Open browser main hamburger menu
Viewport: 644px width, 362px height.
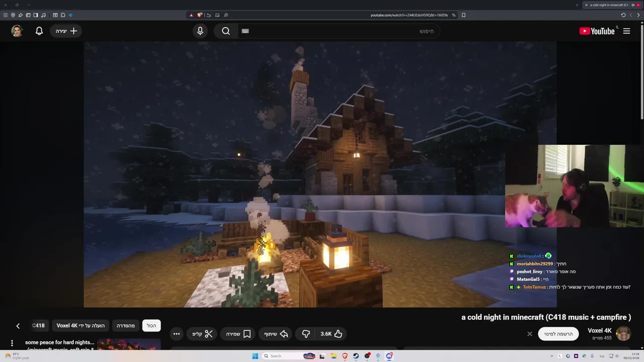[6, 15]
